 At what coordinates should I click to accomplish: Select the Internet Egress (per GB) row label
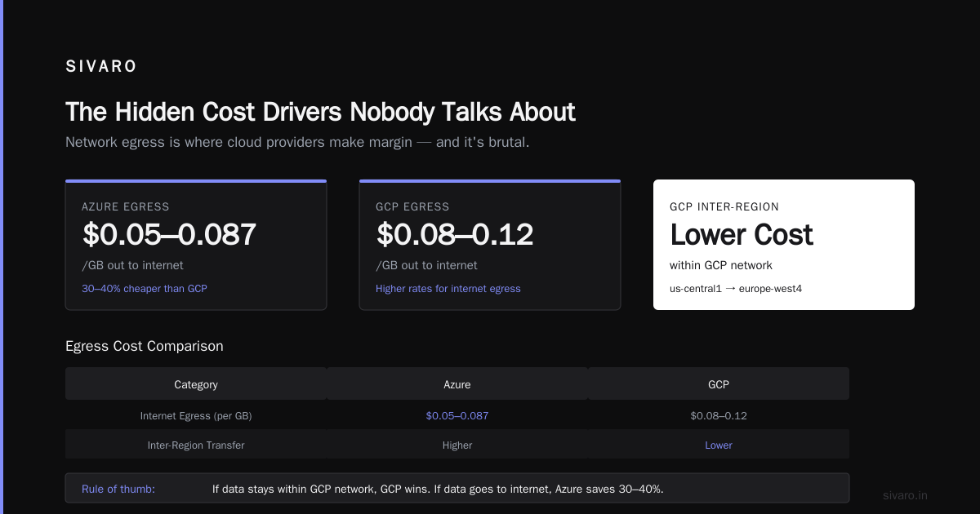[x=196, y=415]
